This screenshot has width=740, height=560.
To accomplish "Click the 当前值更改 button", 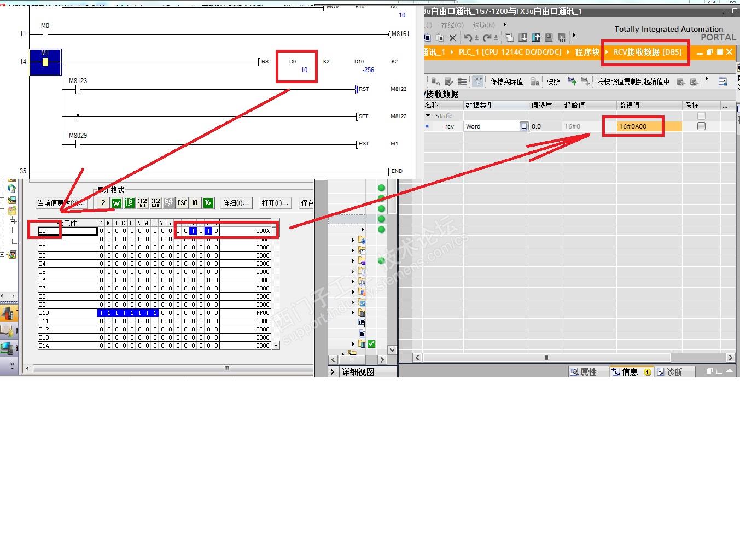I will (61, 203).
